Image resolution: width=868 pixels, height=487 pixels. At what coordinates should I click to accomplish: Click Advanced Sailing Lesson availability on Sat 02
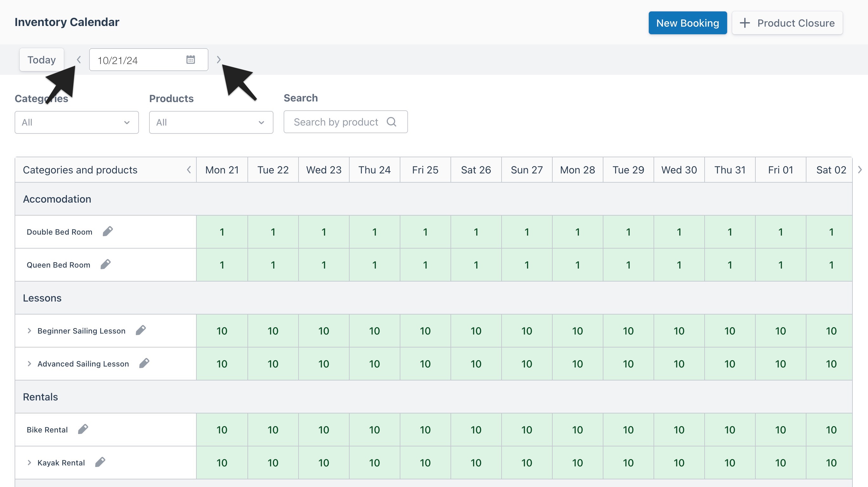(829, 364)
